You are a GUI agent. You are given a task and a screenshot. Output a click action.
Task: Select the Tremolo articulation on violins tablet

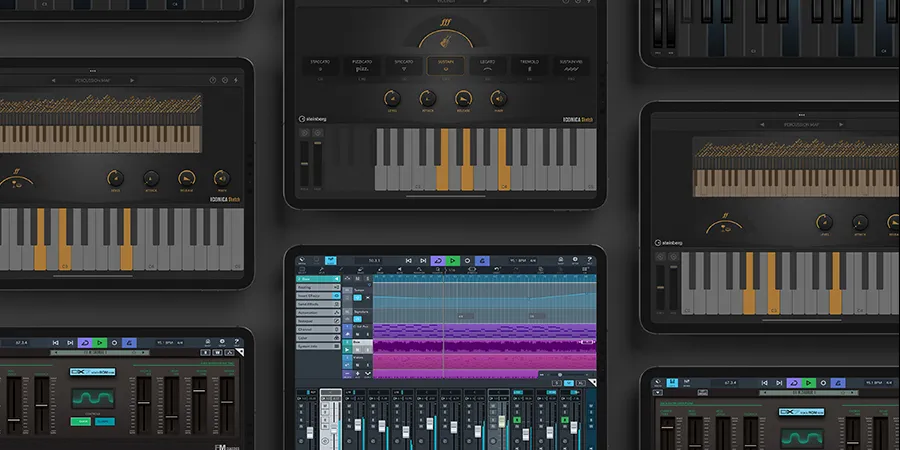529,66
